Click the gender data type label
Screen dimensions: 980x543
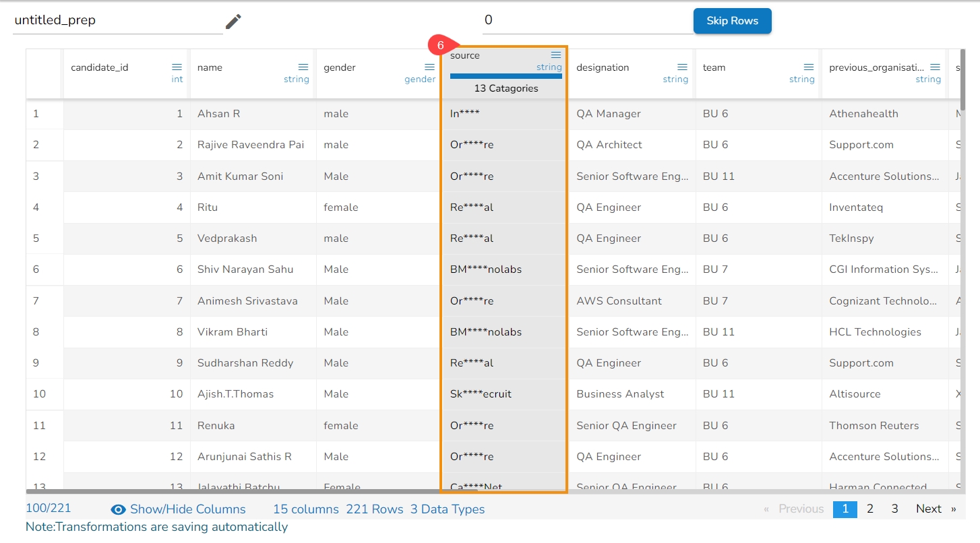(420, 79)
